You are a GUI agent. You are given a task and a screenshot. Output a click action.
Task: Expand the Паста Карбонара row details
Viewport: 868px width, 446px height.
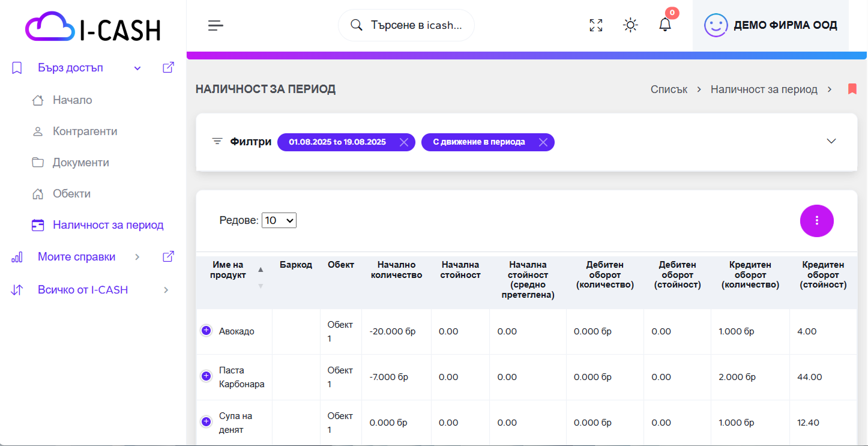point(206,376)
